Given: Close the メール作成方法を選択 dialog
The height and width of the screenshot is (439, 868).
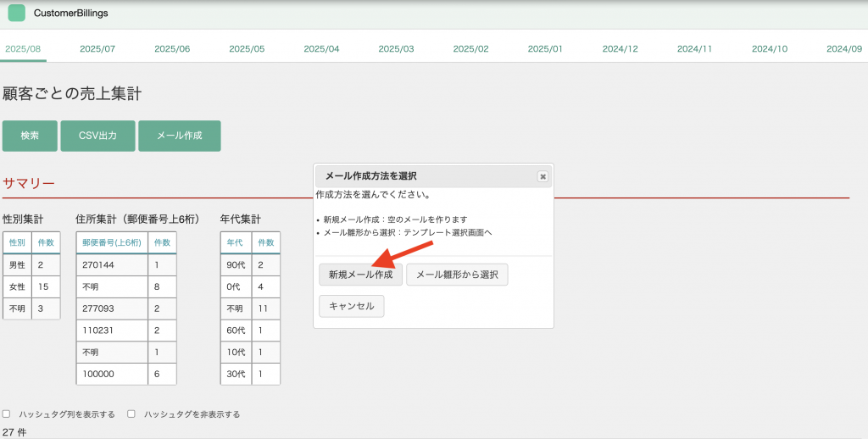Looking at the screenshot, I should (542, 176).
